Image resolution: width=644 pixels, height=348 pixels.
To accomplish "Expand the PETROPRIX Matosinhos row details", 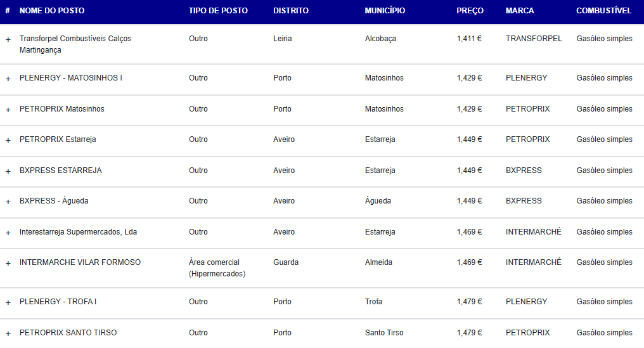I will [8, 110].
